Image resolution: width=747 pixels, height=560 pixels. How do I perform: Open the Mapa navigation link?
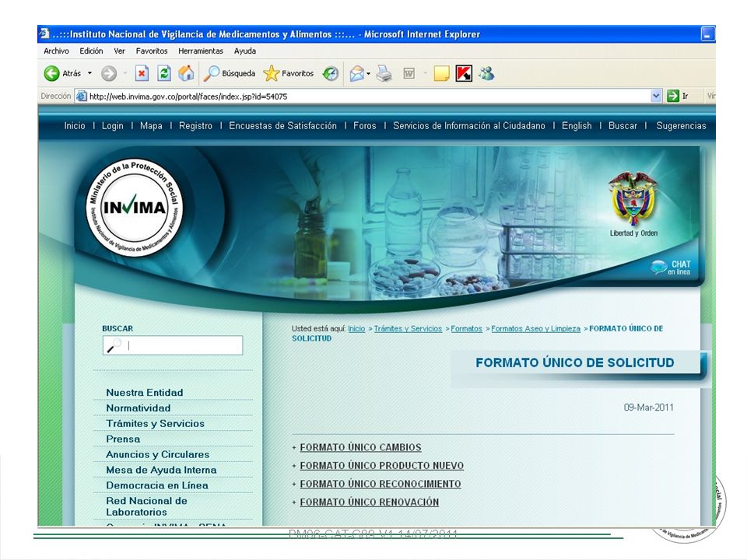pyautogui.click(x=151, y=126)
